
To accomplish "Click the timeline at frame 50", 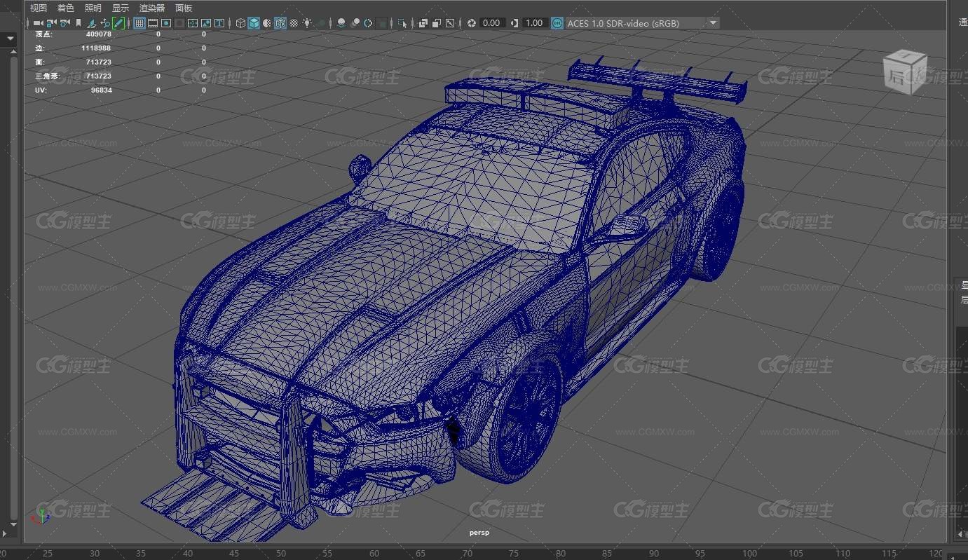I will tap(281, 553).
